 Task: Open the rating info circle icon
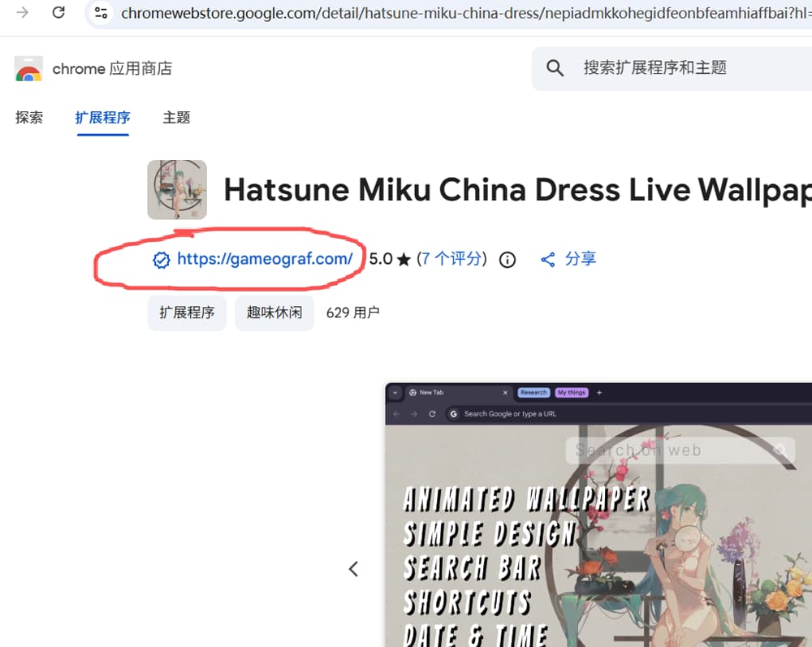508,259
